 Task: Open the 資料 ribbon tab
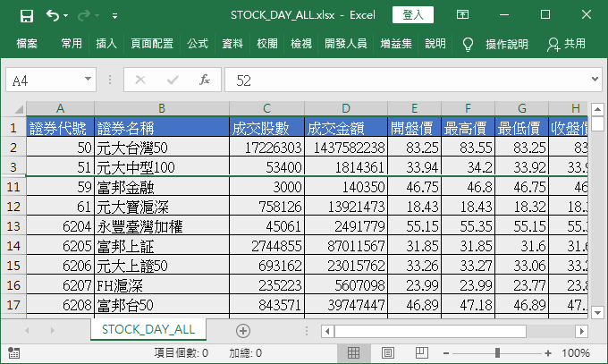(x=232, y=44)
